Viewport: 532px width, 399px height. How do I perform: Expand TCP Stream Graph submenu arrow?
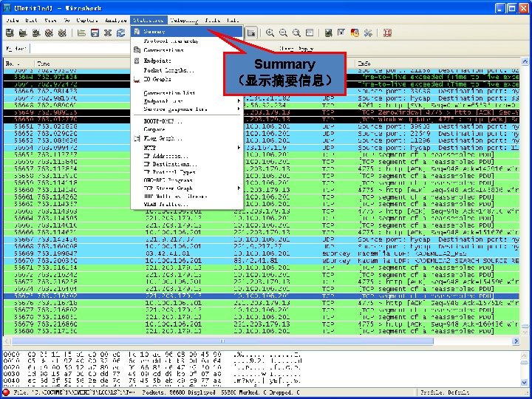pos(239,188)
